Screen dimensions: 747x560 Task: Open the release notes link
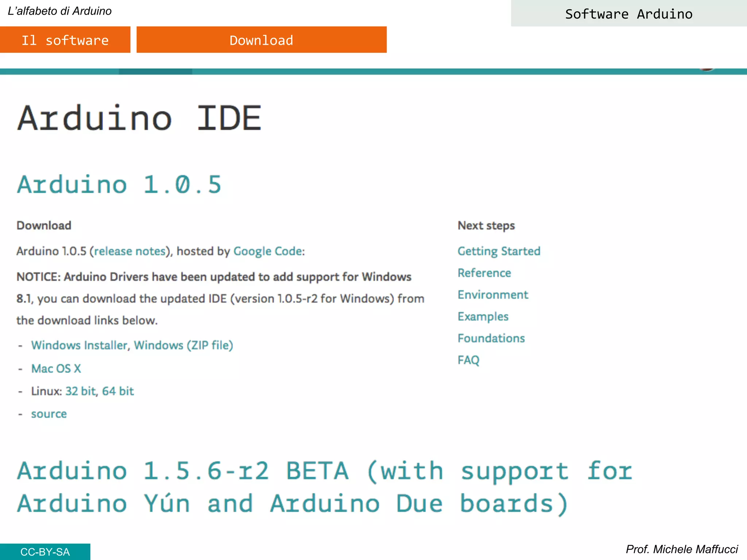click(130, 251)
